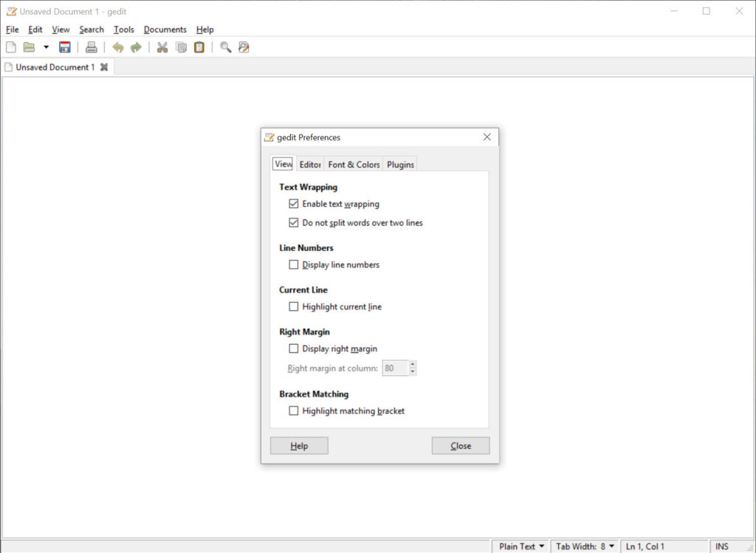Save the document with the floppy icon
This screenshot has width=756, height=553.
[x=65, y=47]
